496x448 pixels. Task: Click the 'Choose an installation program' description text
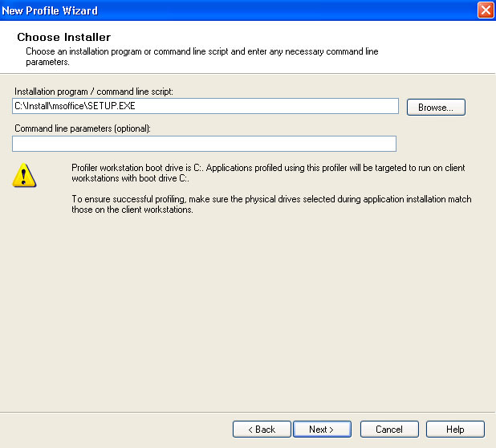pyautogui.click(x=202, y=57)
